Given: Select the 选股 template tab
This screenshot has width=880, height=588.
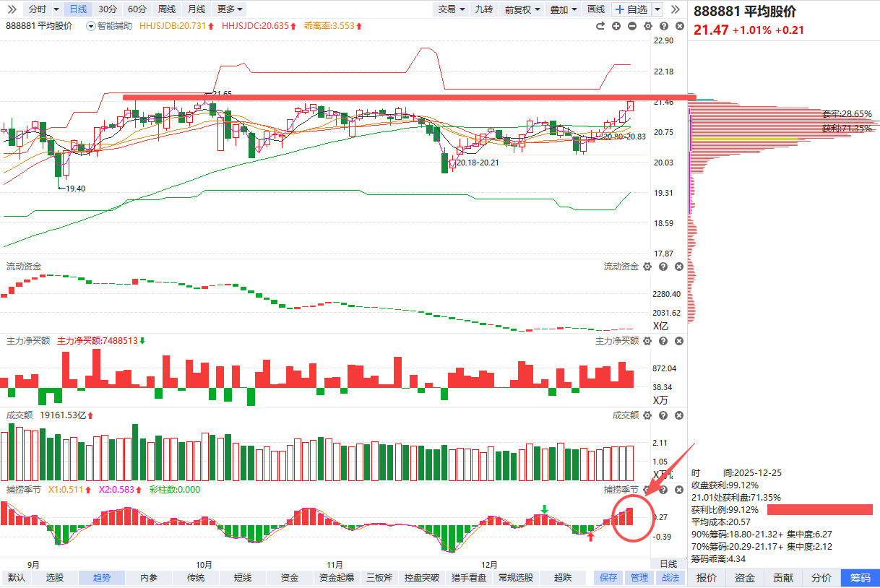Looking at the screenshot, I should click(x=55, y=578).
